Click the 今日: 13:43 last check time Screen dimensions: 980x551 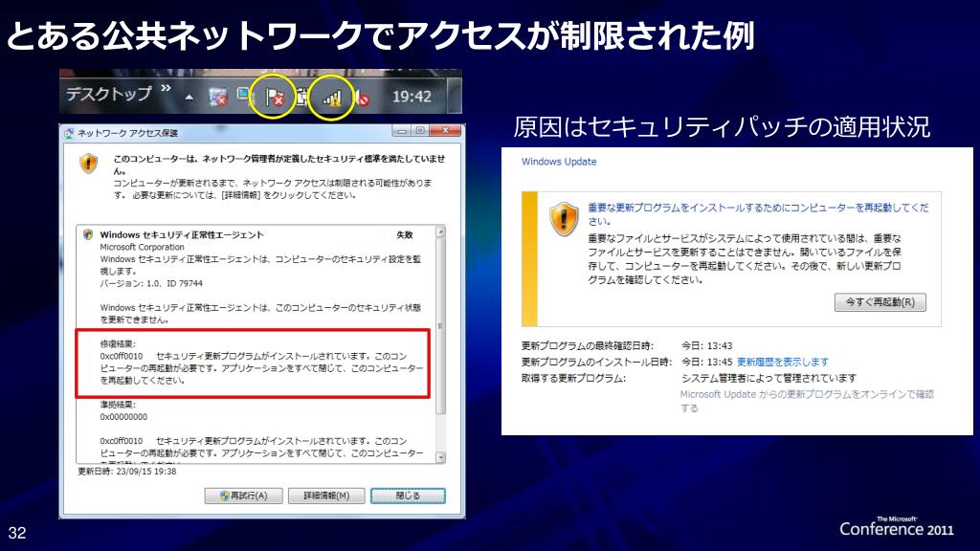[706, 345]
